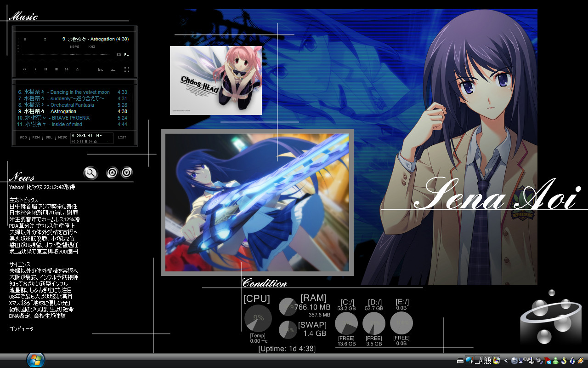
Task: Skip to the next track in the player
Action: (67, 69)
